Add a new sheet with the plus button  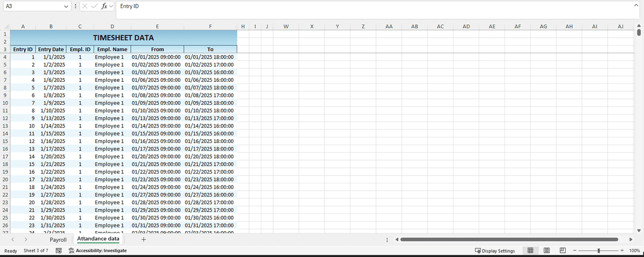click(x=143, y=240)
